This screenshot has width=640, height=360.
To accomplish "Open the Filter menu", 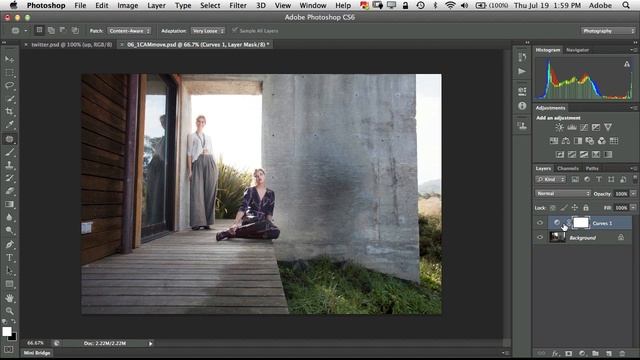I will coord(238,5).
